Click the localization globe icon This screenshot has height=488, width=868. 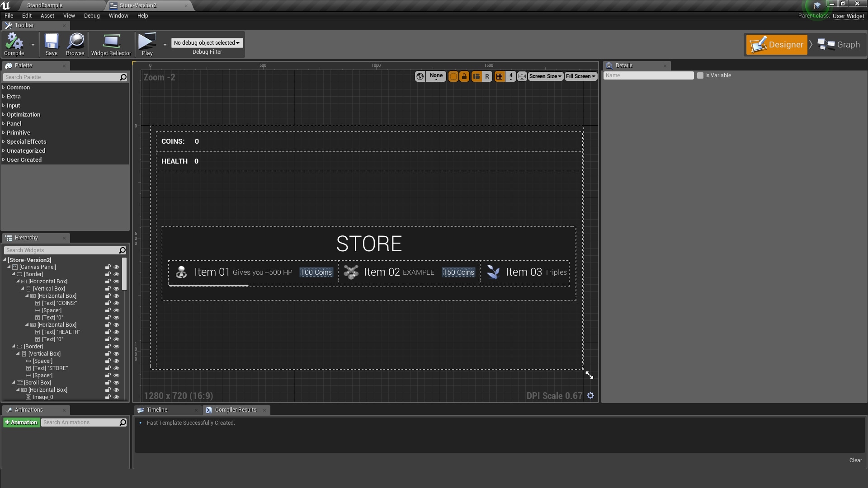420,76
